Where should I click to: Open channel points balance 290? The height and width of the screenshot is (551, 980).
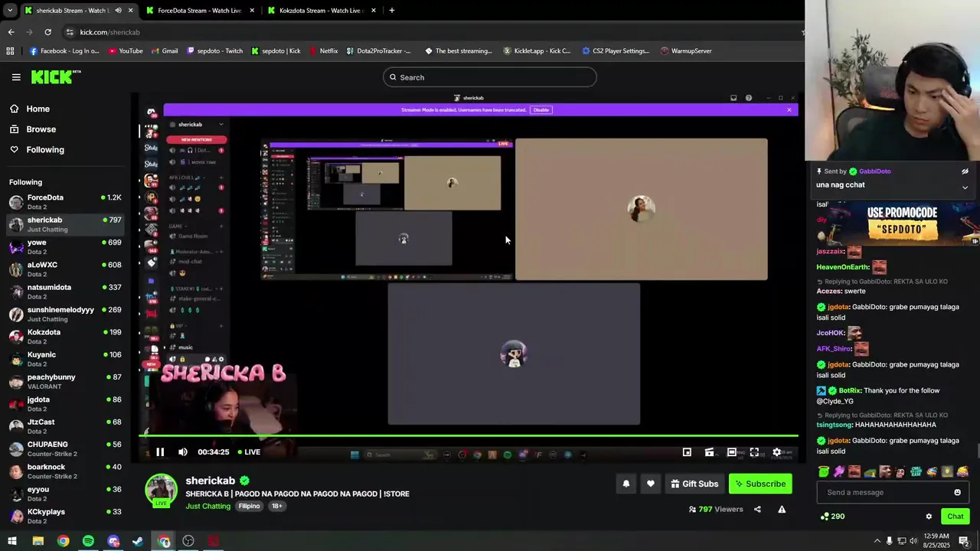(832, 517)
